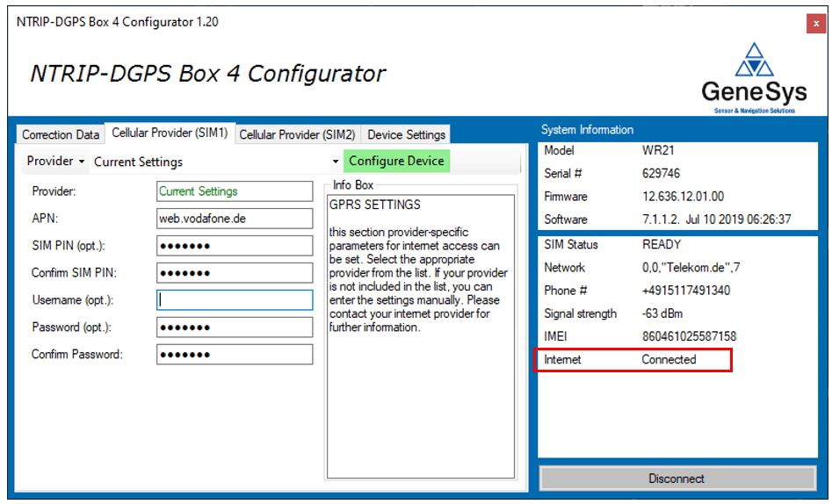
Task: Select SIM Status value READY
Action: pyautogui.click(x=662, y=245)
